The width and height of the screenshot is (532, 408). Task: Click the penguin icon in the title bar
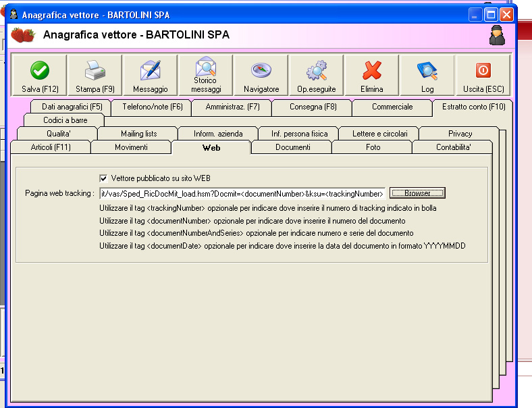(14, 14)
